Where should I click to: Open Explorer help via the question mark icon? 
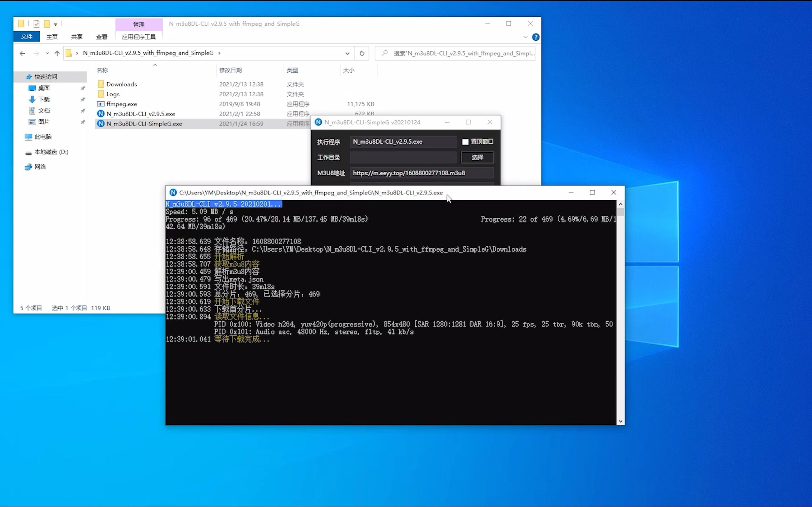536,37
